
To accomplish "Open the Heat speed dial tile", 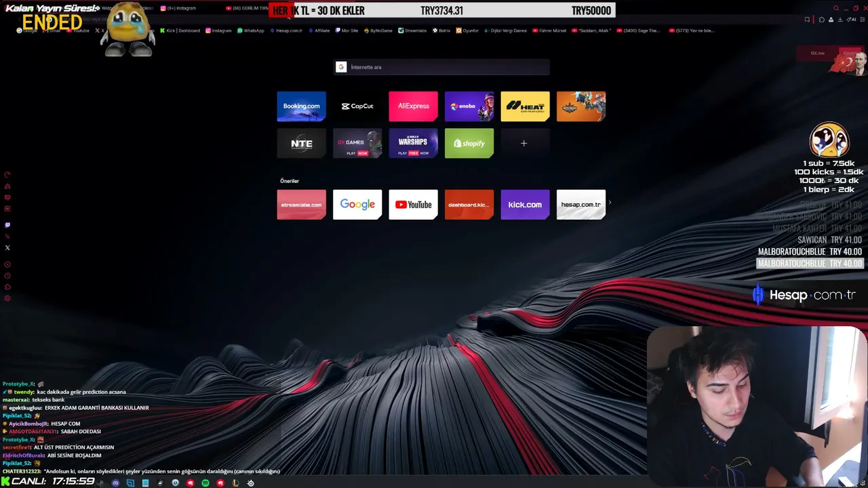I will [525, 106].
